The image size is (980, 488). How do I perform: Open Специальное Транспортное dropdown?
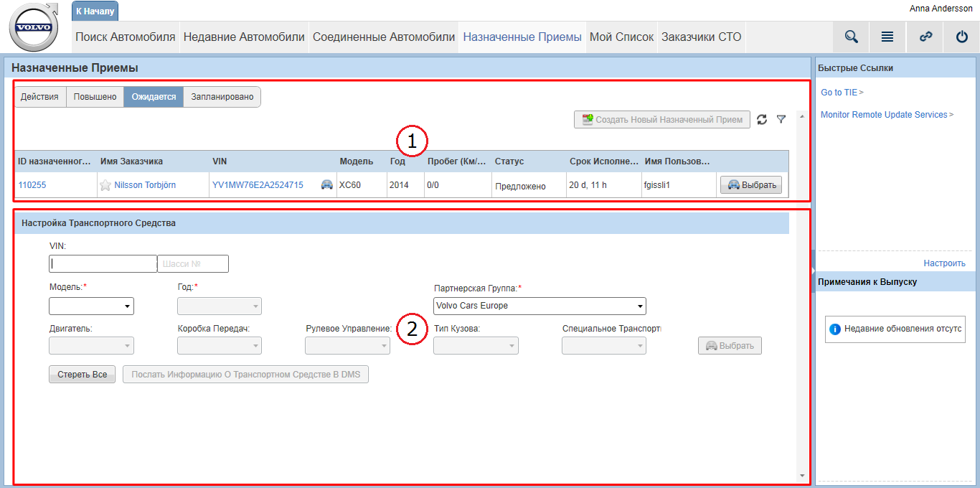click(604, 346)
